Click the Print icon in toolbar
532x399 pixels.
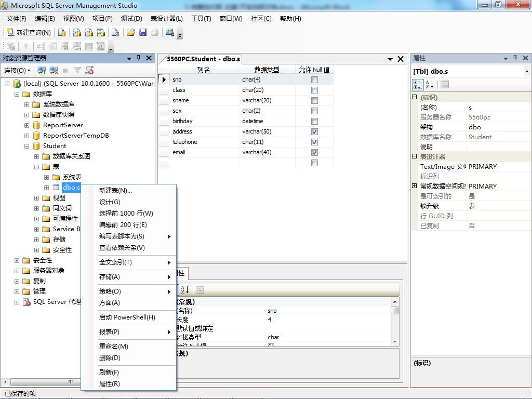[155, 32]
